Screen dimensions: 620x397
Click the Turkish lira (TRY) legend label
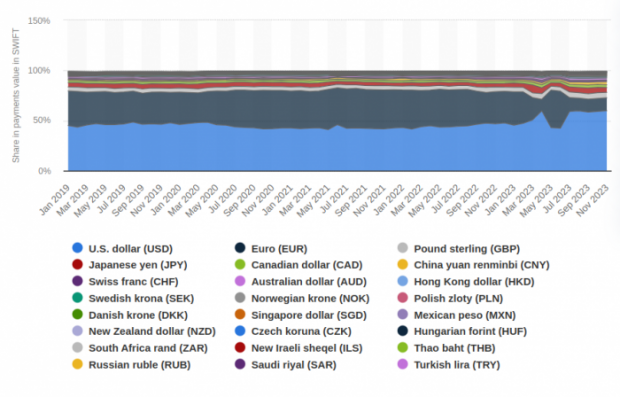pos(457,365)
